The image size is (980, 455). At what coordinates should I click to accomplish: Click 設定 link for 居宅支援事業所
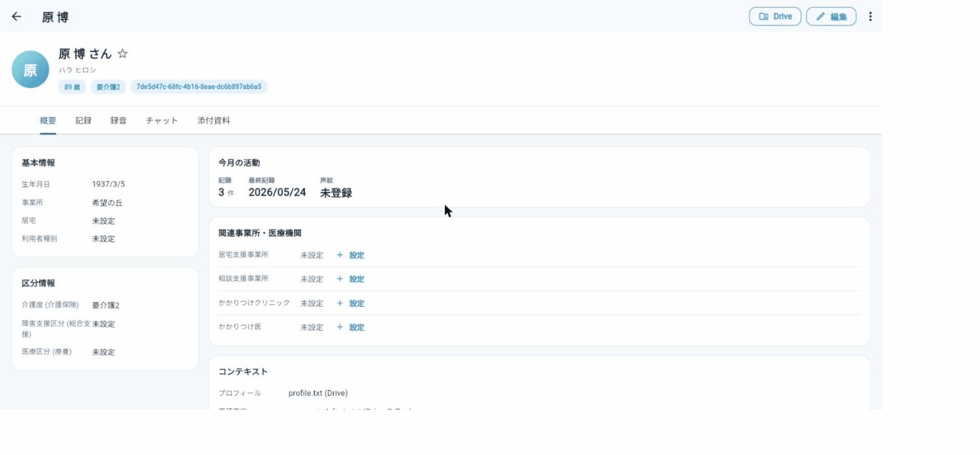tap(357, 255)
